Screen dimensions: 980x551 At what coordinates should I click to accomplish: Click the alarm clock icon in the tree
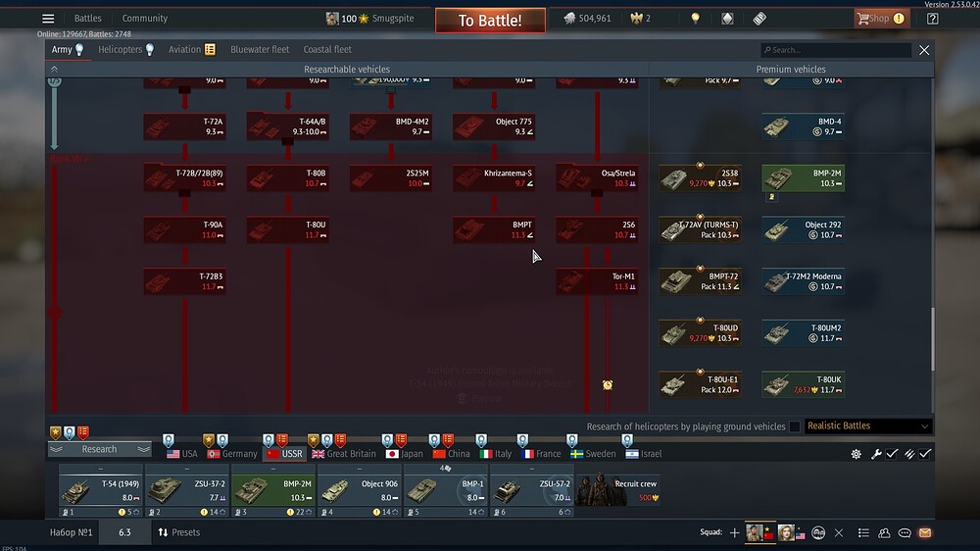pyautogui.click(x=608, y=385)
